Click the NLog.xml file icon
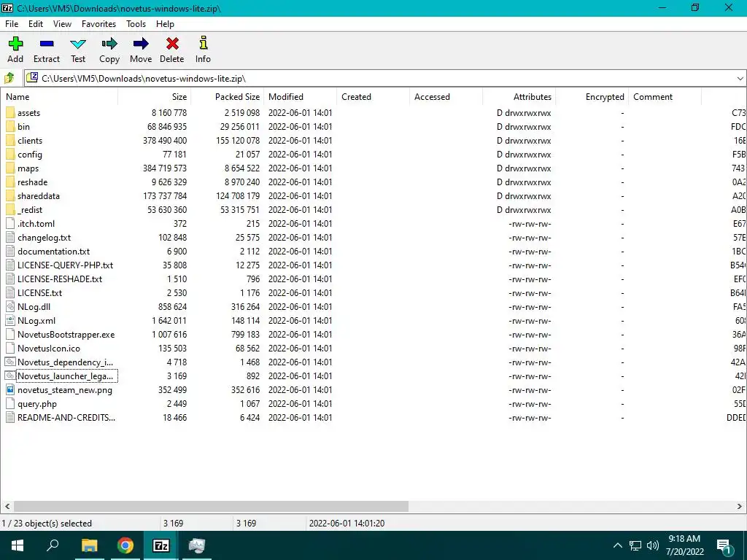 click(10, 321)
